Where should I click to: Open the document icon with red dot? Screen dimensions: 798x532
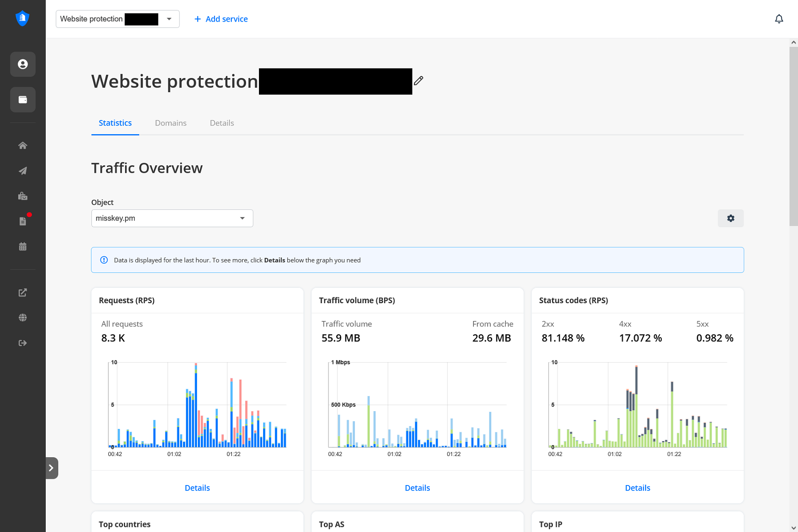click(23, 221)
